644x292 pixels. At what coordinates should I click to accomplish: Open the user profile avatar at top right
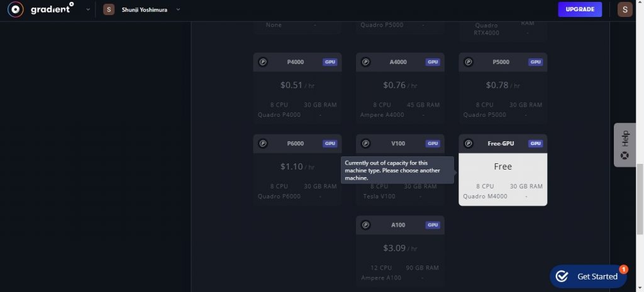coord(625,9)
